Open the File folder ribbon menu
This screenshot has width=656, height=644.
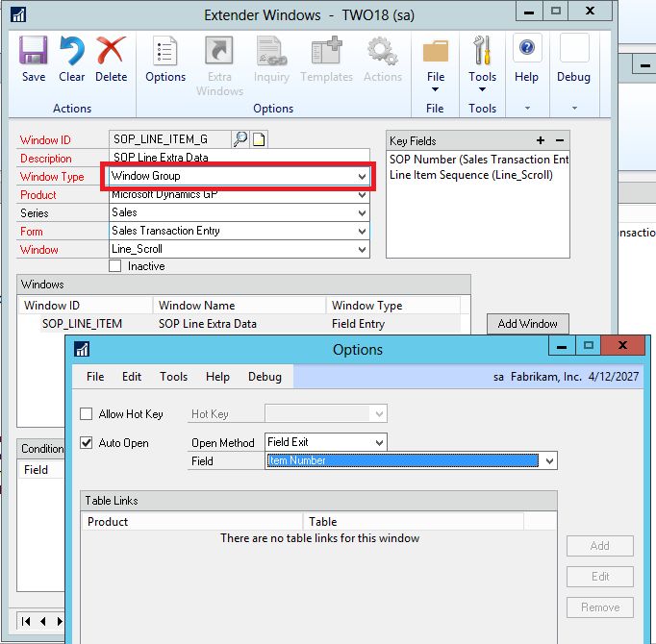pyautogui.click(x=435, y=51)
